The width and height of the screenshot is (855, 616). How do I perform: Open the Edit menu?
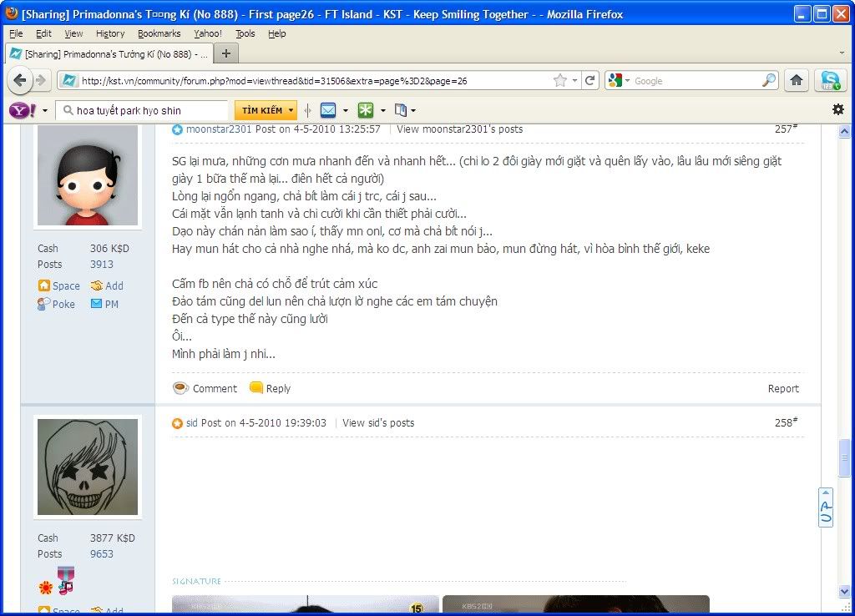(43, 33)
